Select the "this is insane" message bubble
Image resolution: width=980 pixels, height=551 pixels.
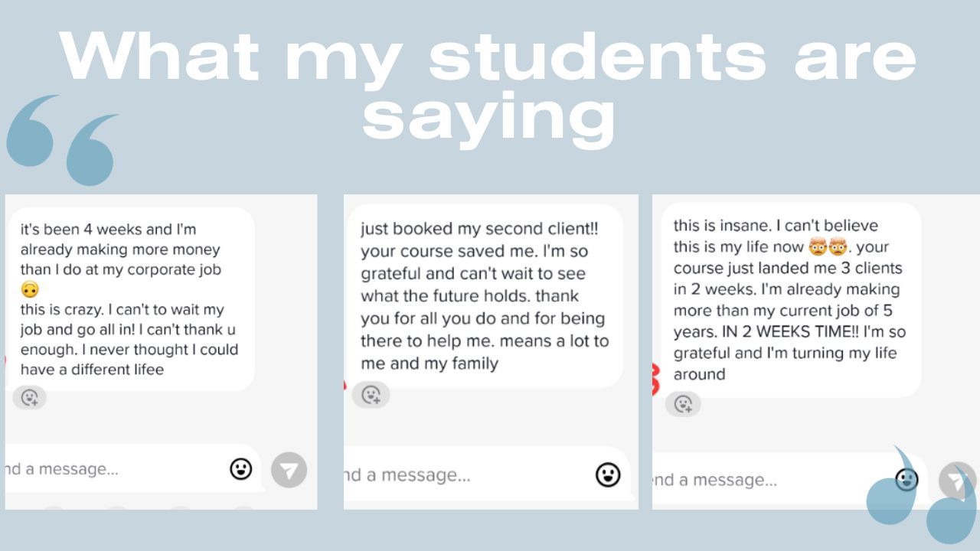[789, 299]
